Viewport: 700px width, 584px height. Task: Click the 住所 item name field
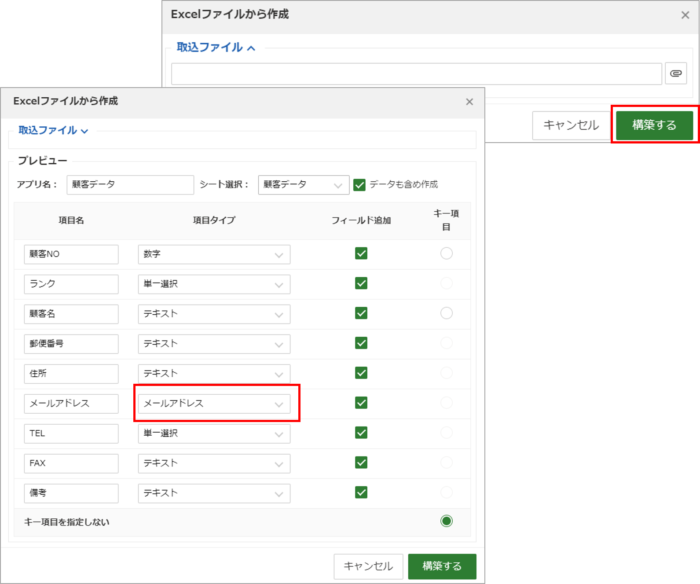(x=71, y=374)
